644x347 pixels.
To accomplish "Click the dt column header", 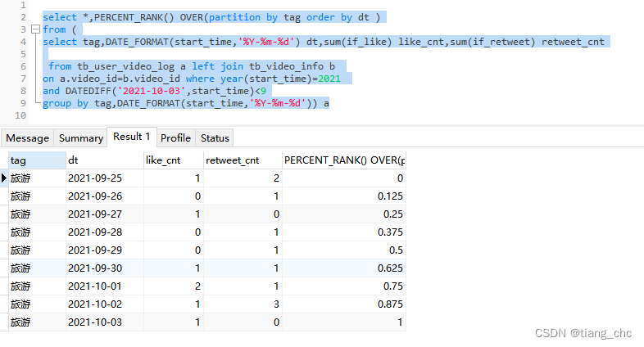I will point(105,160).
